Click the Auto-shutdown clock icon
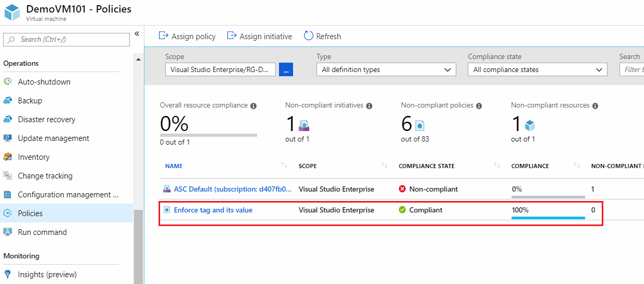This screenshot has height=284, width=644. click(8, 81)
